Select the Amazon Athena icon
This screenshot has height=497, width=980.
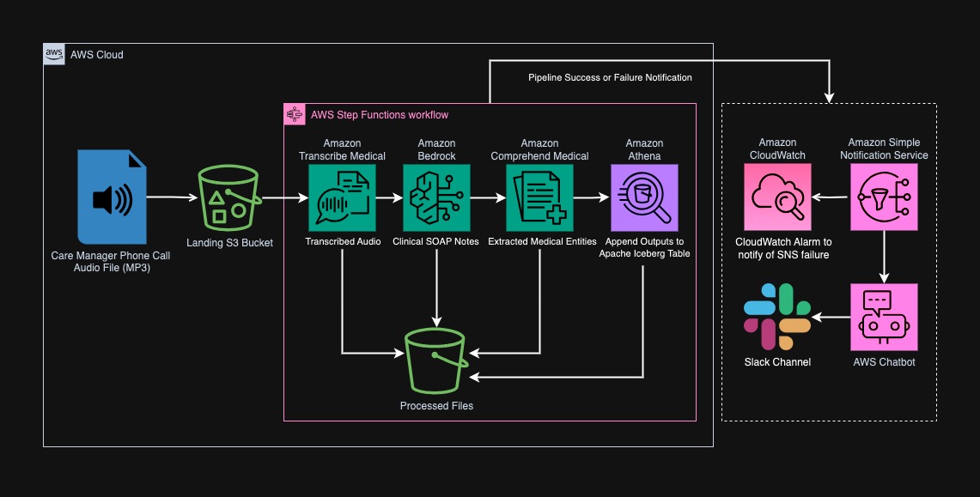tap(644, 197)
